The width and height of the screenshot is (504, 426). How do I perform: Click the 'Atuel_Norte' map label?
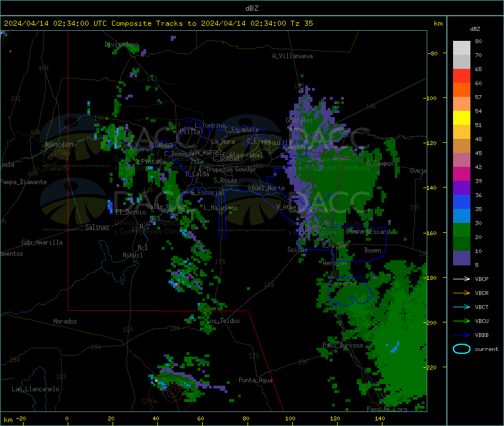[266, 188]
